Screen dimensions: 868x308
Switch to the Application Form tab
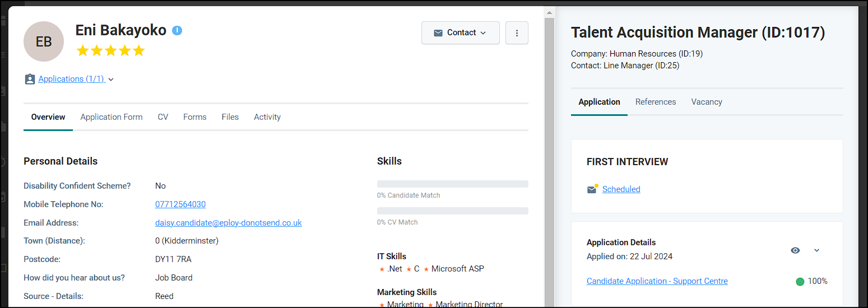(x=112, y=117)
